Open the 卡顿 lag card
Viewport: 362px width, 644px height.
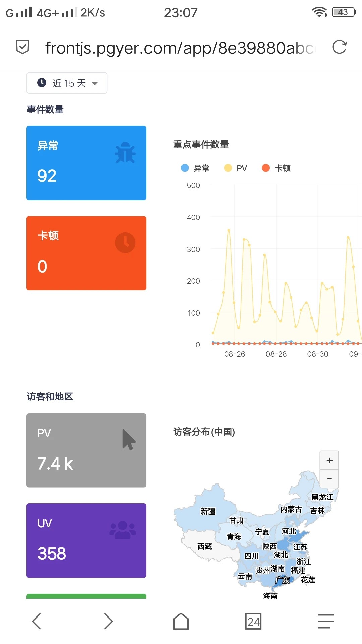click(86, 253)
